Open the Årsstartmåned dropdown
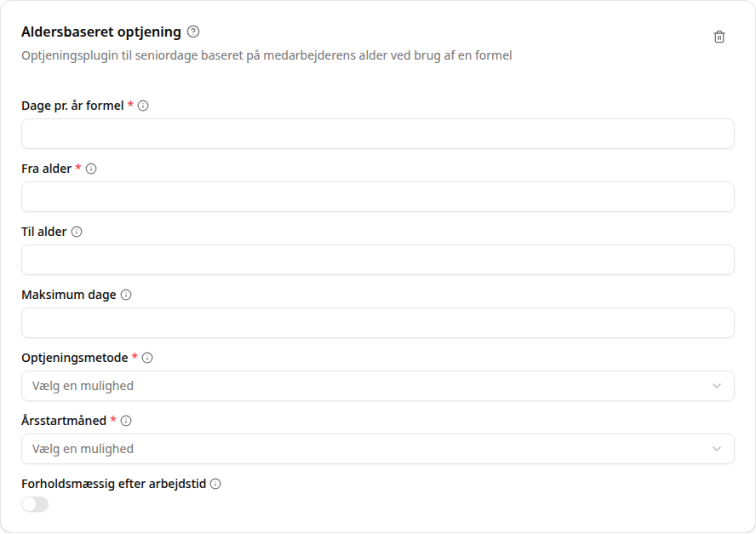The width and height of the screenshot is (756, 534). pos(377,449)
